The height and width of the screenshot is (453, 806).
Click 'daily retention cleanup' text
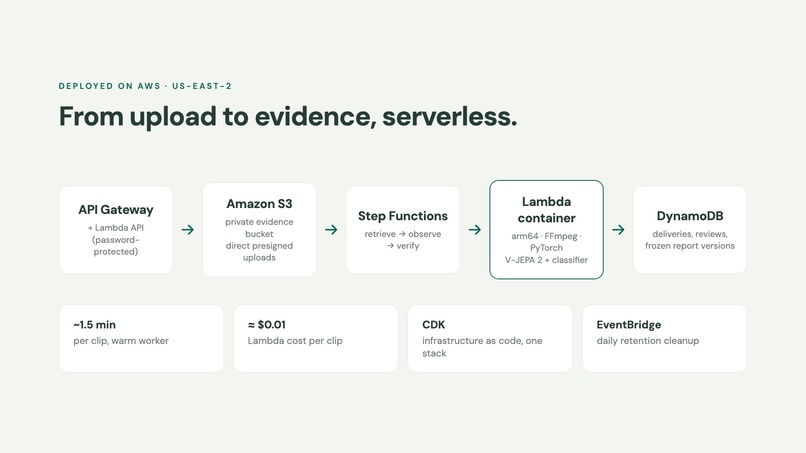click(x=648, y=340)
